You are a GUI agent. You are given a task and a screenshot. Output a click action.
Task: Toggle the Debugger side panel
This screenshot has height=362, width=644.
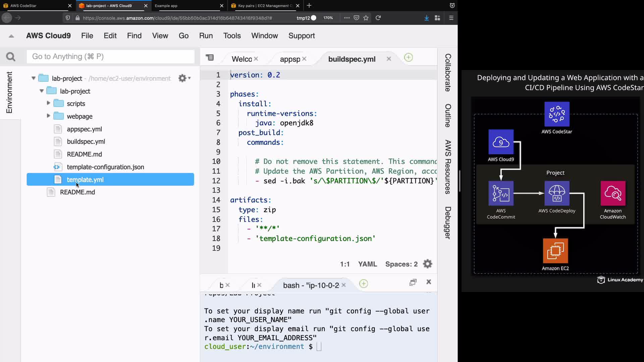448,223
